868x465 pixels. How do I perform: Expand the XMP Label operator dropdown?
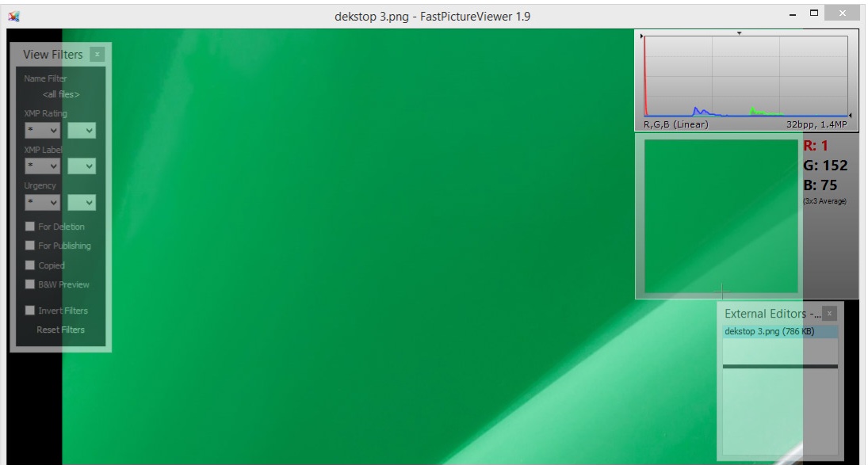(43, 166)
